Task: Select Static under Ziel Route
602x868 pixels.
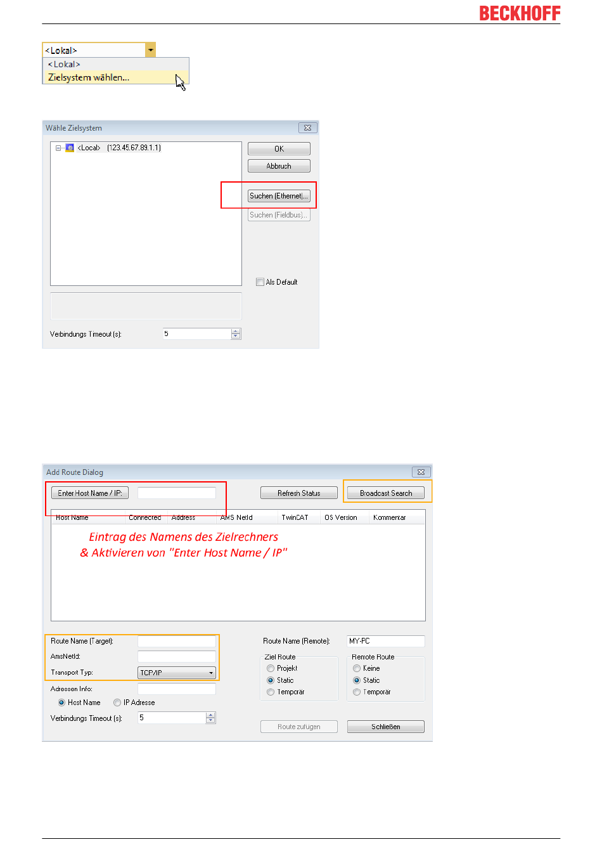Action: (x=271, y=680)
